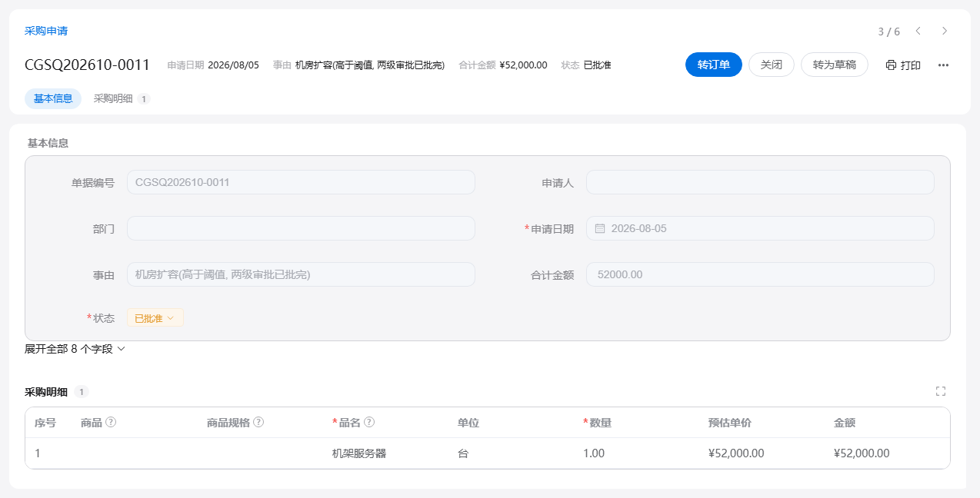Switch to the 基本信息 tab
Viewport: 980px width, 498px height.
tap(53, 98)
